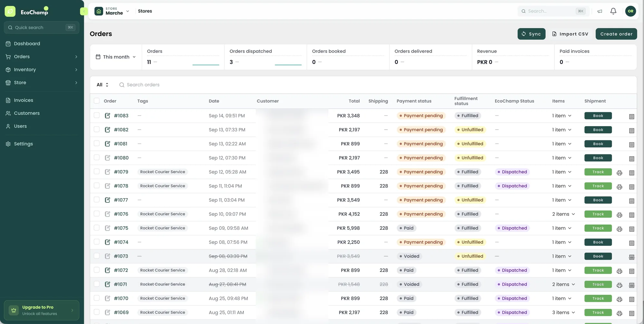The height and width of the screenshot is (324, 644).
Task: Open details list icon for order #1080
Action: click(x=631, y=159)
